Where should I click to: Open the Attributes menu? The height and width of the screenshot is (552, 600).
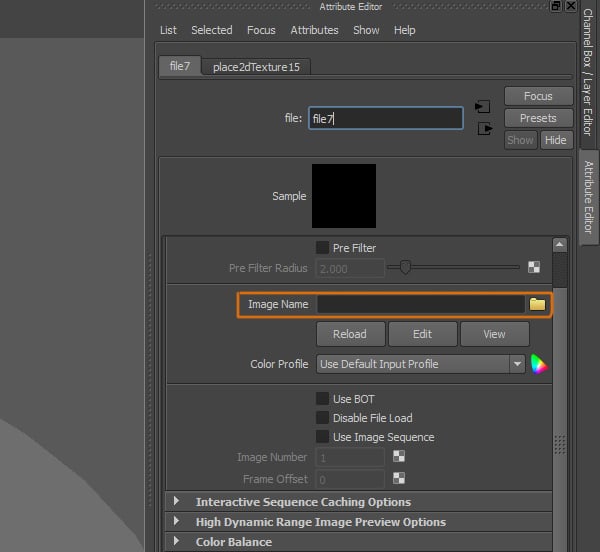pyautogui.click(x=314, y=30)
